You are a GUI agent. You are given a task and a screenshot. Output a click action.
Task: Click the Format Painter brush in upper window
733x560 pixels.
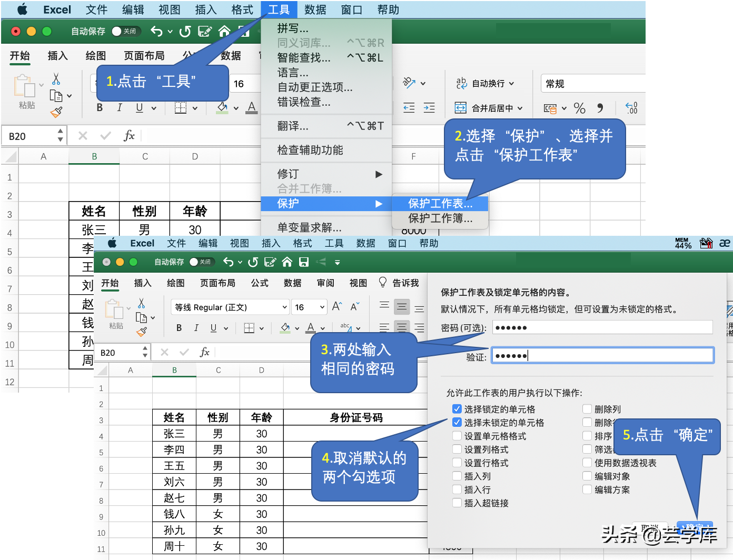point(56,112)
